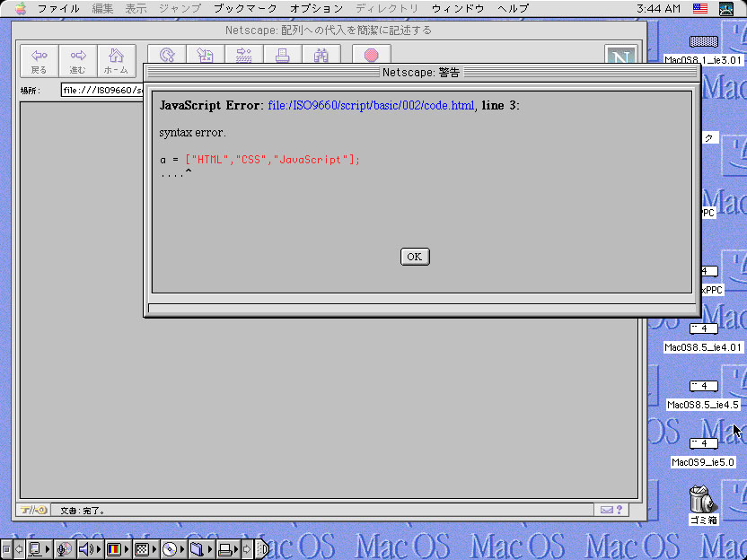
Task: Click the location URL field
Action: [102, 90]
